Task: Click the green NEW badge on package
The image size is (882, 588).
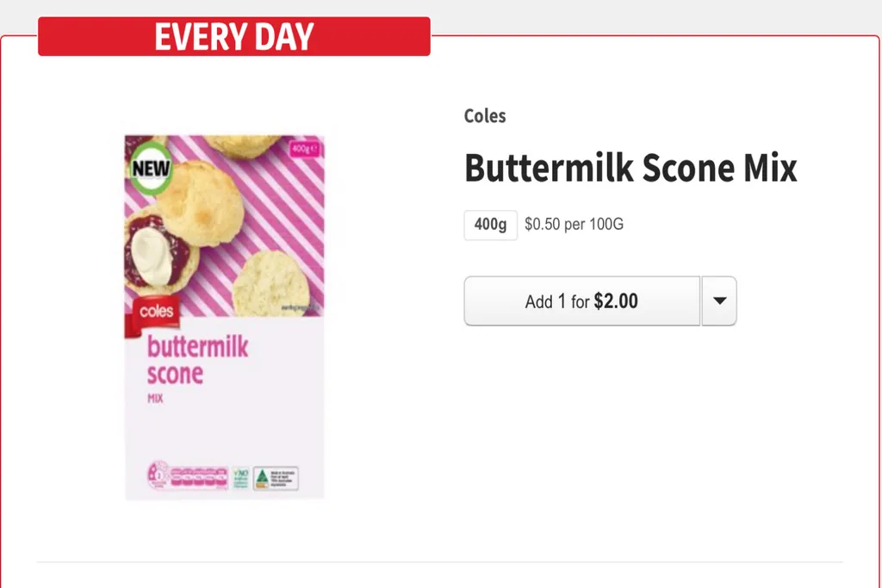Action: pyautogui.click(x=151, y=168)
